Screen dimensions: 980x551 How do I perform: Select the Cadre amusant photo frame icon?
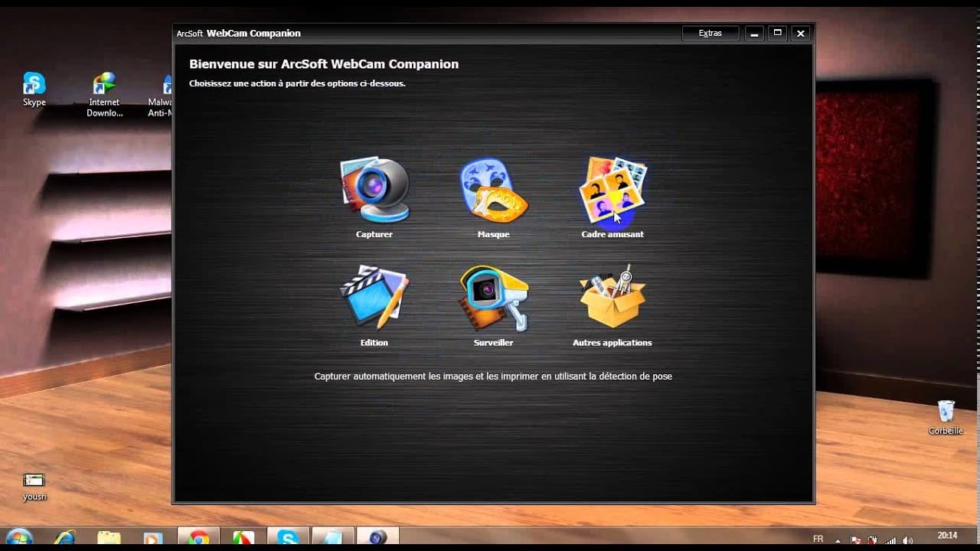612,191
